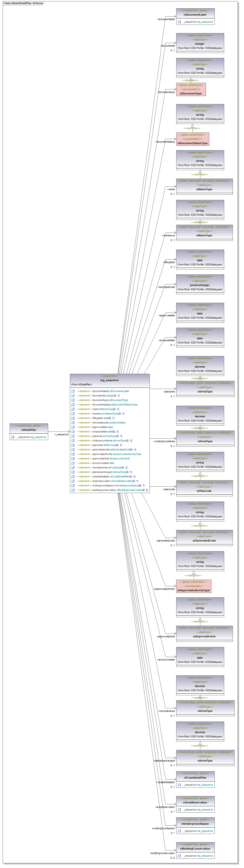The image size is (244, 868).
Task: Click the positiveInteger datatype box
Action: [200, 285]
